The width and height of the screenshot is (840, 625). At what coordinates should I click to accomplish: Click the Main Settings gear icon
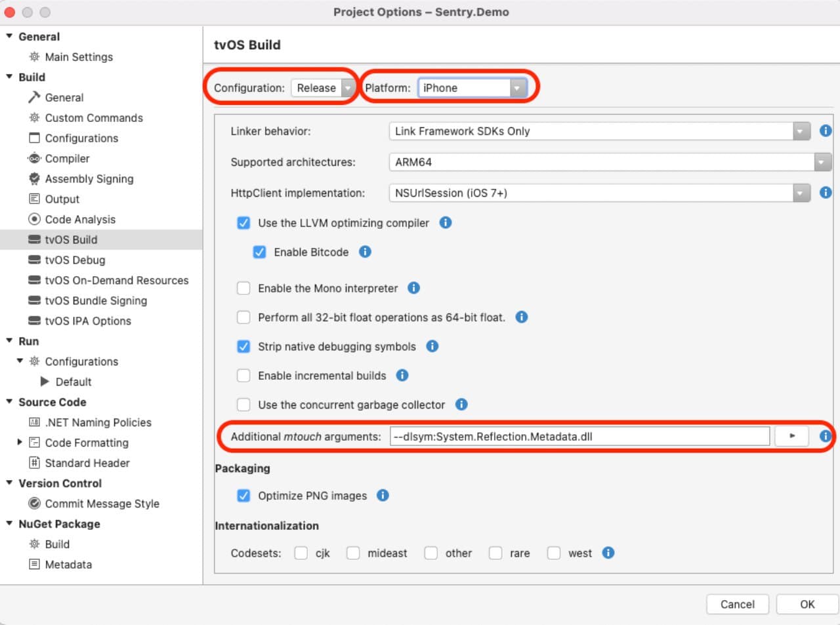(34, 57)
